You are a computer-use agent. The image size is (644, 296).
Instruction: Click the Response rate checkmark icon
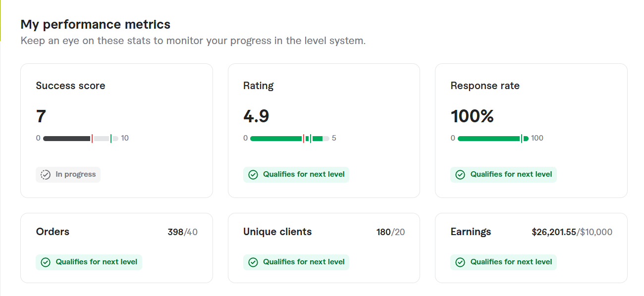460,175
